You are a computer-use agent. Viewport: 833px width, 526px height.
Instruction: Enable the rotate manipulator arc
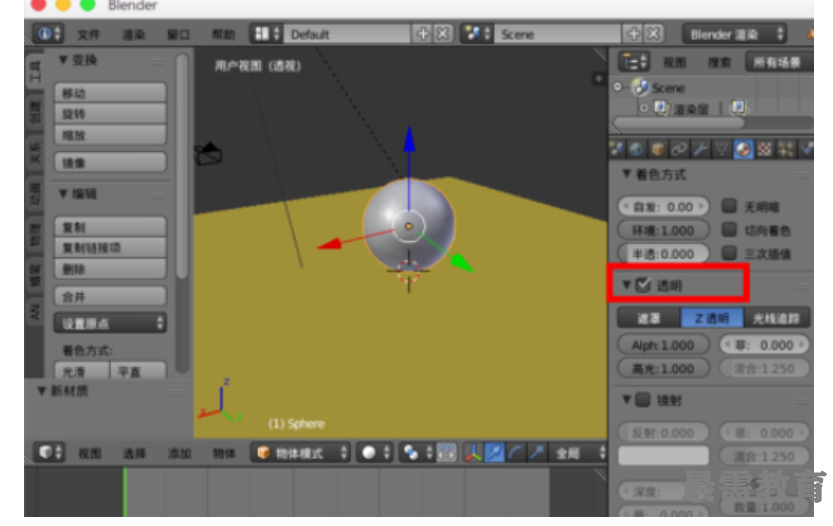(x=515, y=453)
